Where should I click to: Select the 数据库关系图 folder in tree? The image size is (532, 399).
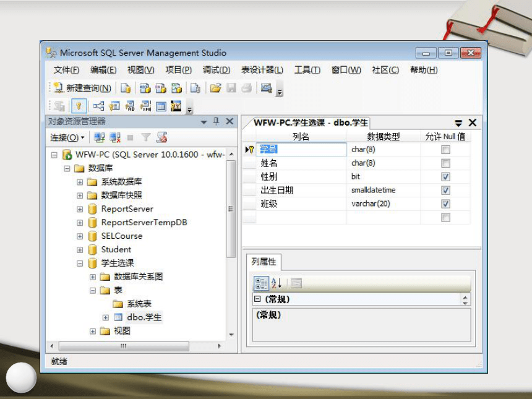click(138, 277)
